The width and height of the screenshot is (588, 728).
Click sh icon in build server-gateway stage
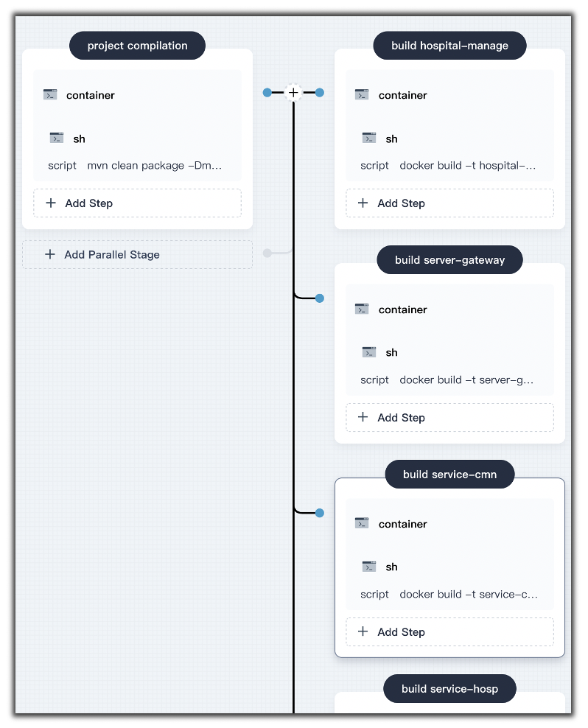368,352
